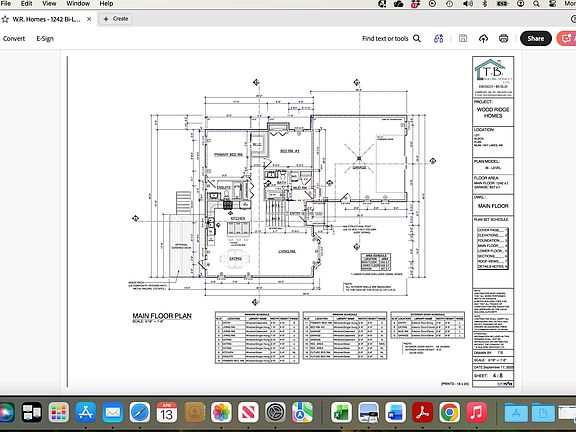Click the Share button
The width and height of the screenshot is (576, 432).
click(x=536, y=38)
